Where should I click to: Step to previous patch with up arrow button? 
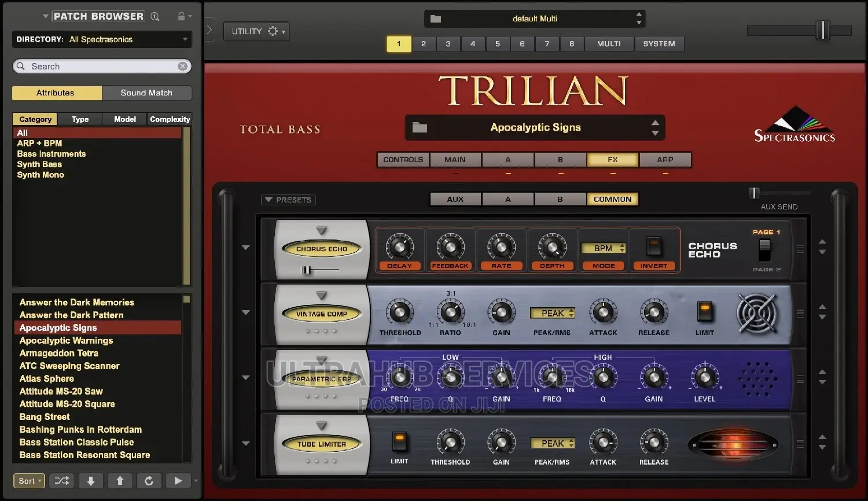120,481
